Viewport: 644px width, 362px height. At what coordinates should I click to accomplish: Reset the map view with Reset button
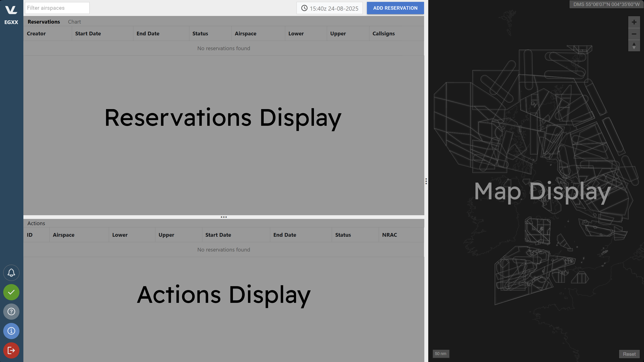point(629,354)
